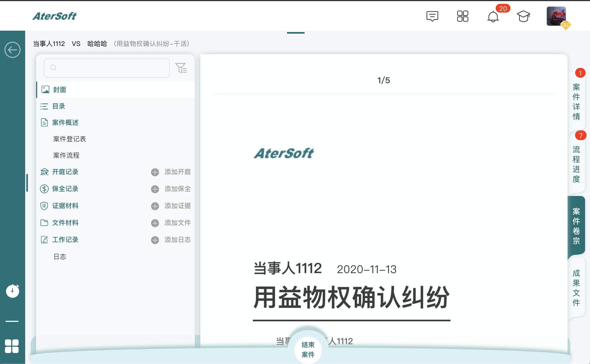Viewport: 590px width, 364px height.
Task: Click the back arrow at top left
Action: coord(13,50)
